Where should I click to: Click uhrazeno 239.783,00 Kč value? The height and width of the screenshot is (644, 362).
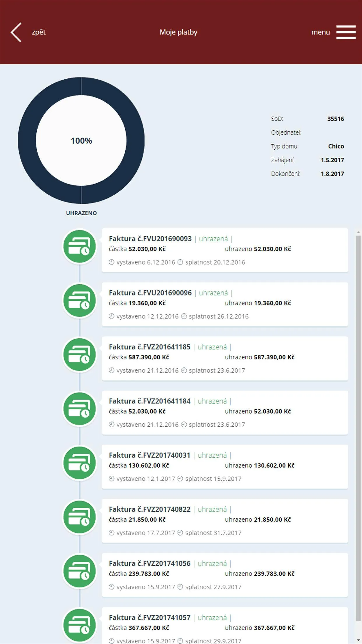point(260,573)
